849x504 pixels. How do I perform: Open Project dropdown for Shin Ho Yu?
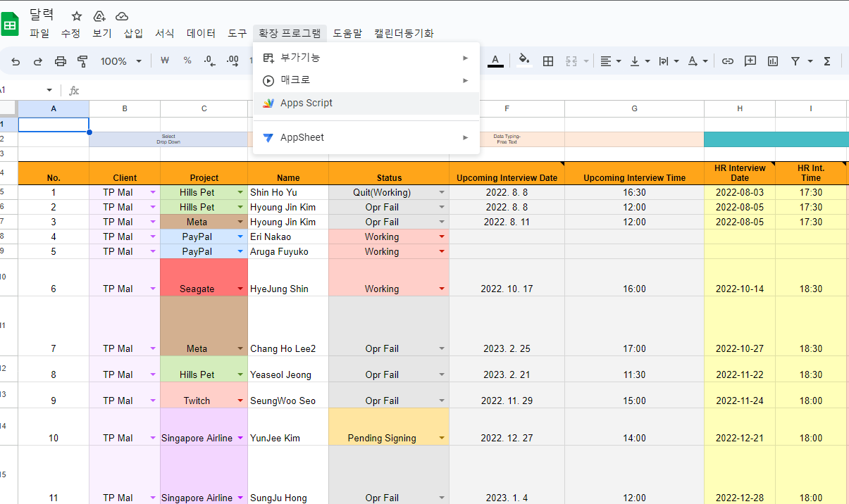[x=240, y=192]
